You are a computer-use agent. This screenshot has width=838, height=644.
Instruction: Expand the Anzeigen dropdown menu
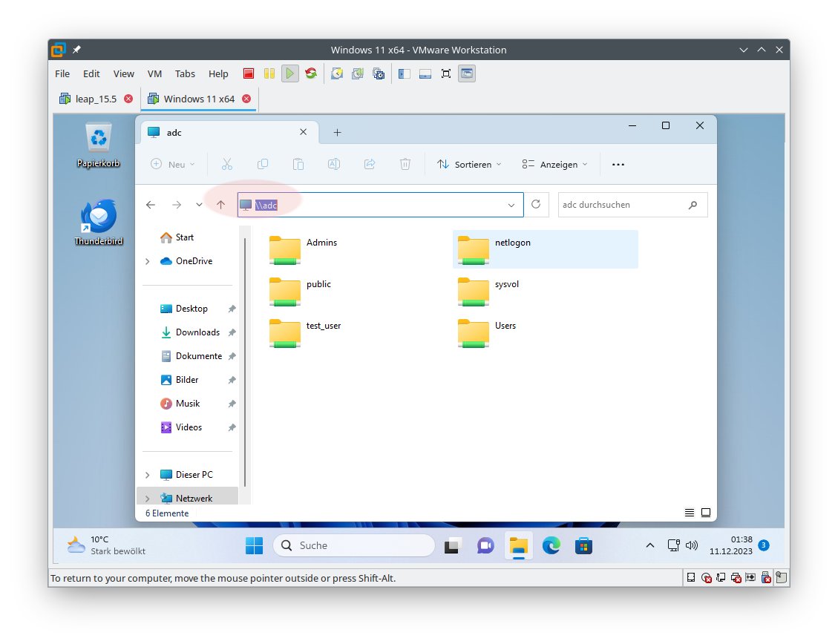click(554, 165)
